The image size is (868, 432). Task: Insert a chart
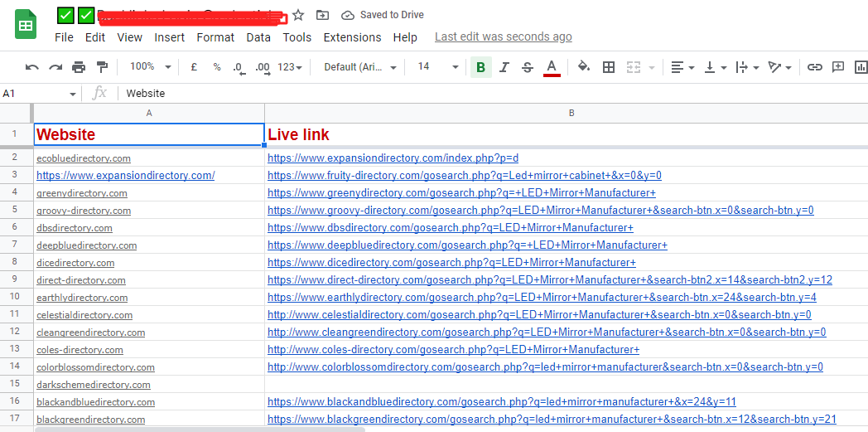(x=861, y=67)
